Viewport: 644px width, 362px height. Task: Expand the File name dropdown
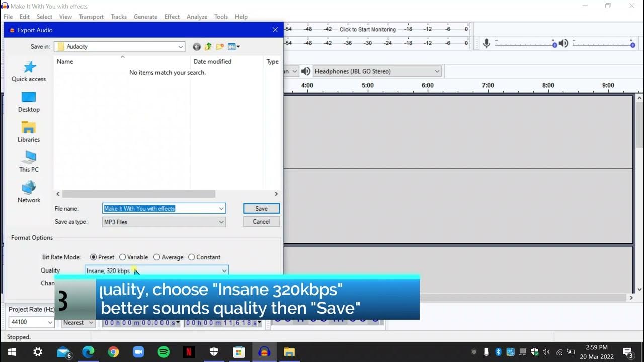(x=221, y=208)
